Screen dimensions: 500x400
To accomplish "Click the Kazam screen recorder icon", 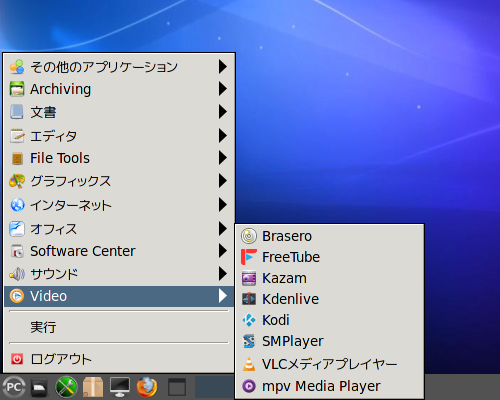I will pos(249,278).
